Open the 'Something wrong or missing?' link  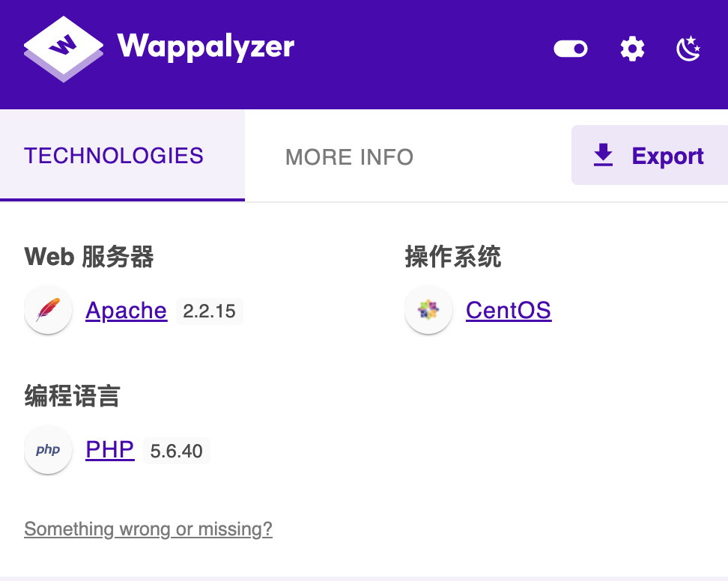[x=148, y=529]
